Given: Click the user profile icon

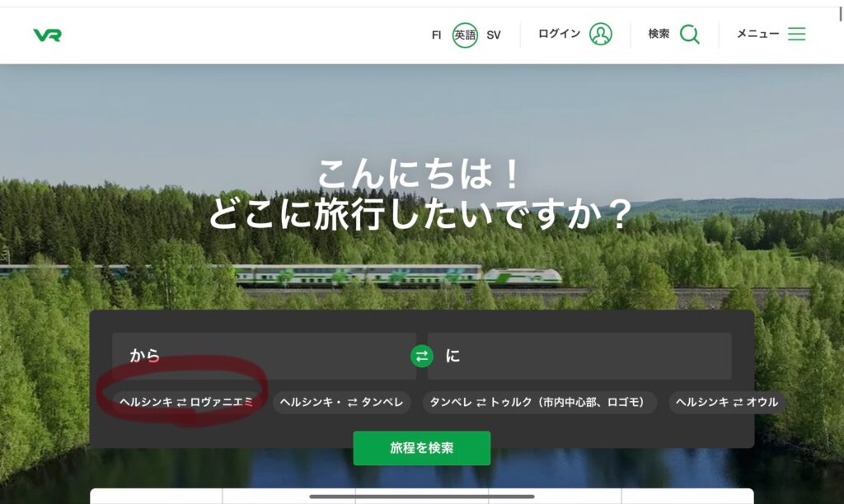Looking at the screenshot, I should pyautogui.click(x=601, y=34).
